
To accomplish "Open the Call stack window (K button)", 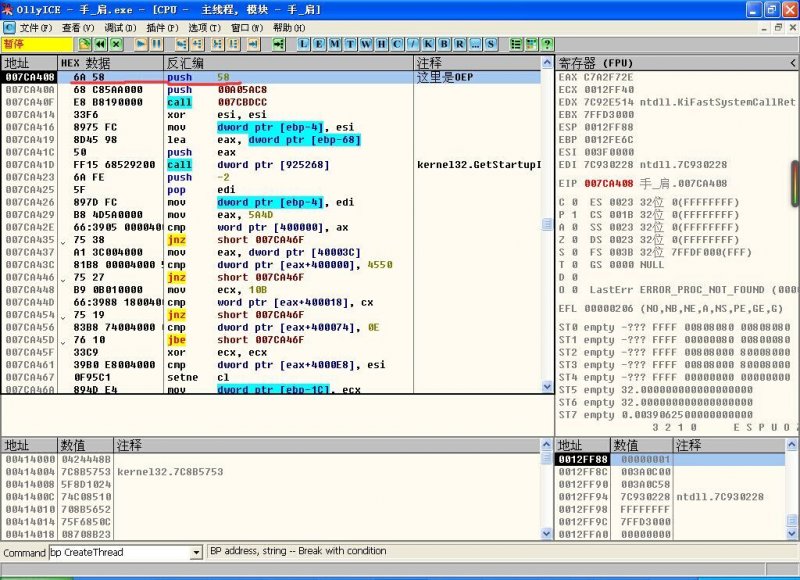I will click(426, 44).
